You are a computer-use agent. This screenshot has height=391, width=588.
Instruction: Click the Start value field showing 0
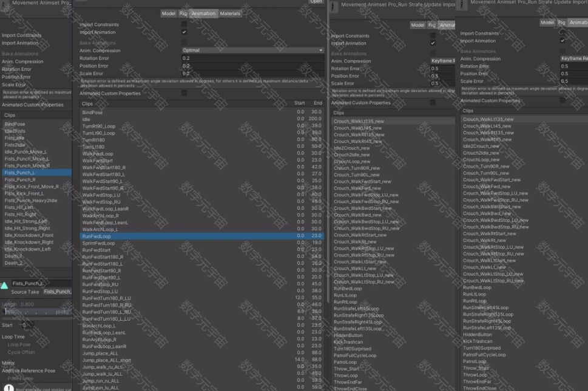click(27, 325)
